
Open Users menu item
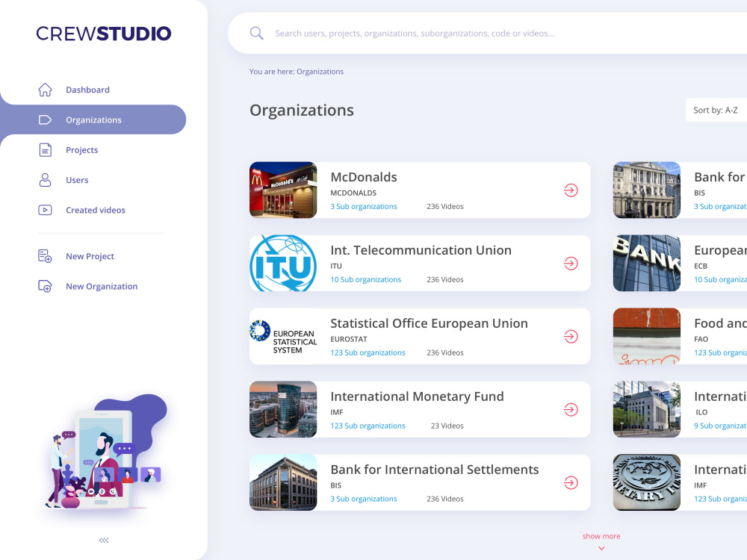(x=77, y=180)
